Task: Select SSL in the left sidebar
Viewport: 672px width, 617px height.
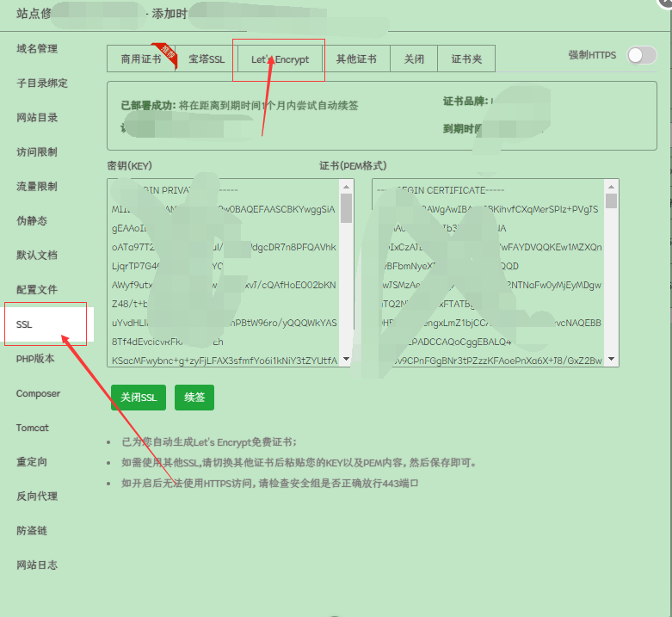Action: [24, 324]
